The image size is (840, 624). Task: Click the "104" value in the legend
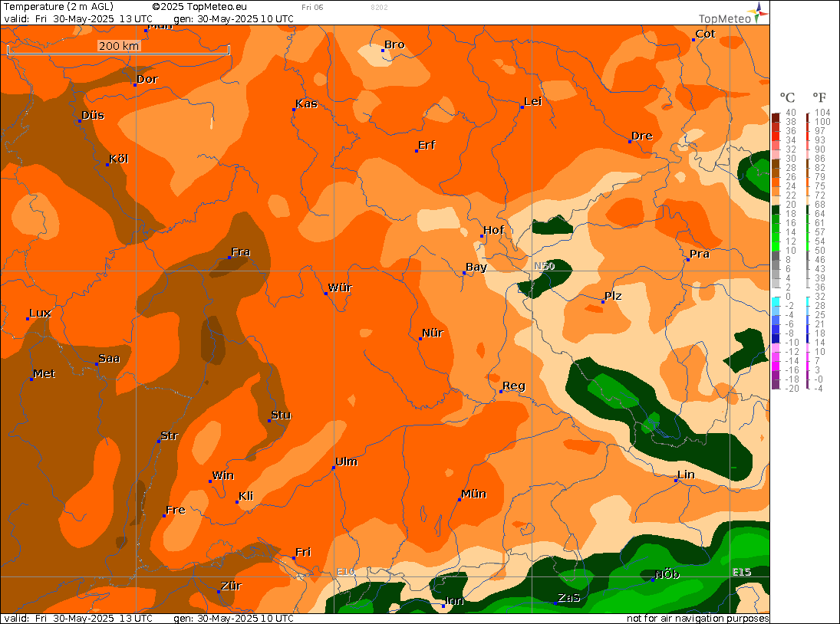click(822, 113)
